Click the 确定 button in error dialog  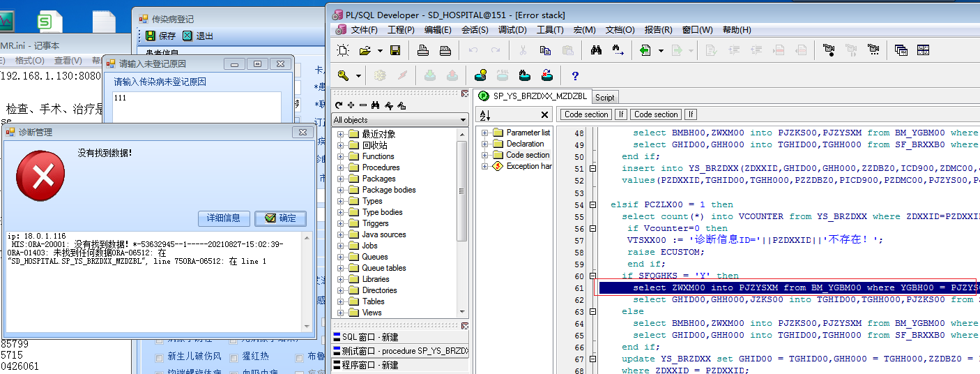pos(280,218)
